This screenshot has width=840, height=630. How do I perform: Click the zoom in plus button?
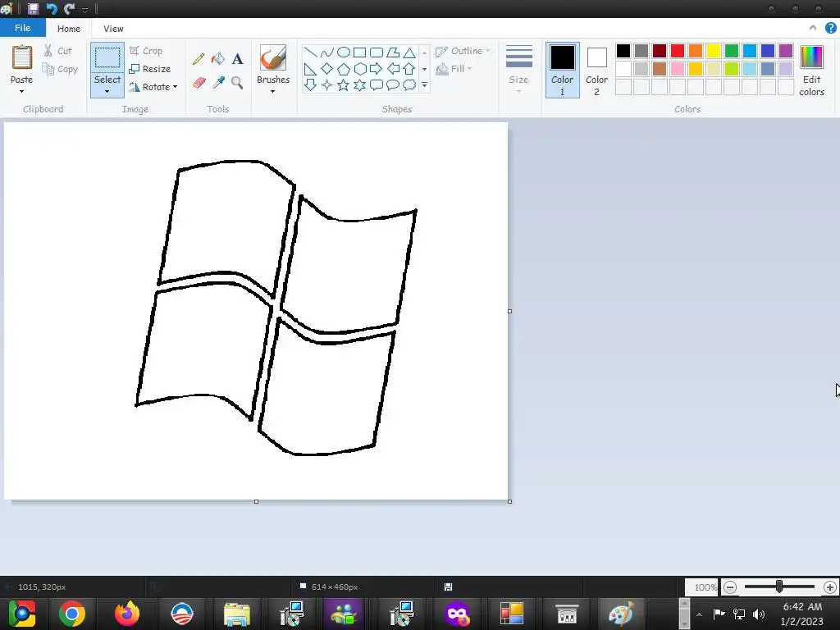pyautogui.click(x=830, y=587)
